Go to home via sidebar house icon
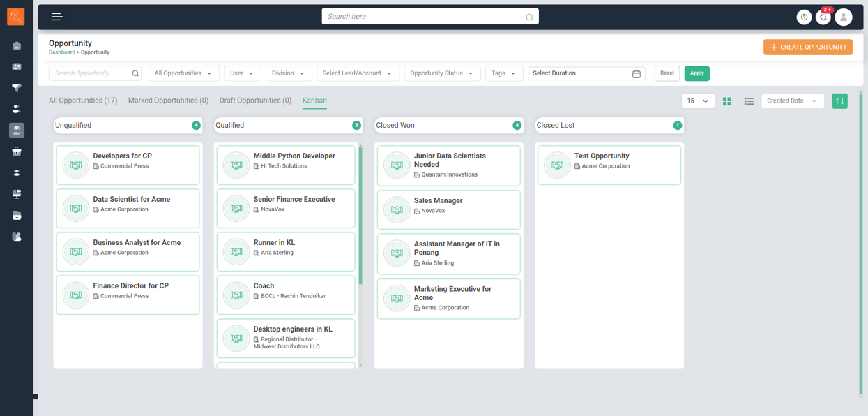Image resolution: width=868 pixels, height=416 pixels. (x=17, y=46)
